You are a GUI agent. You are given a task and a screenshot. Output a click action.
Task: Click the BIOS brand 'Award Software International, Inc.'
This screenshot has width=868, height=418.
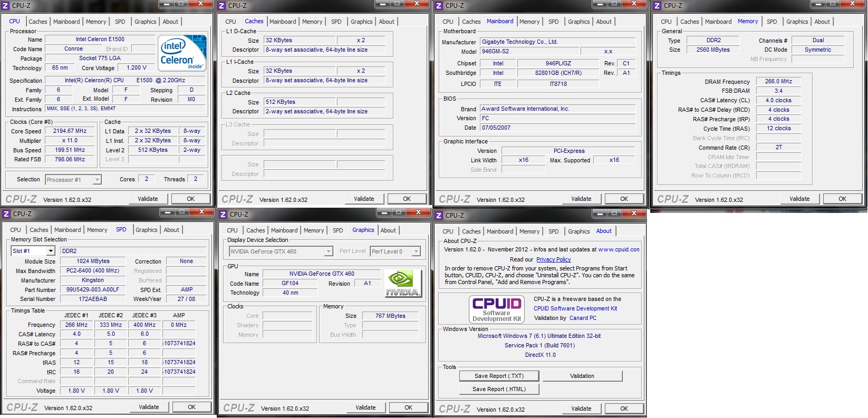(557, 109)
